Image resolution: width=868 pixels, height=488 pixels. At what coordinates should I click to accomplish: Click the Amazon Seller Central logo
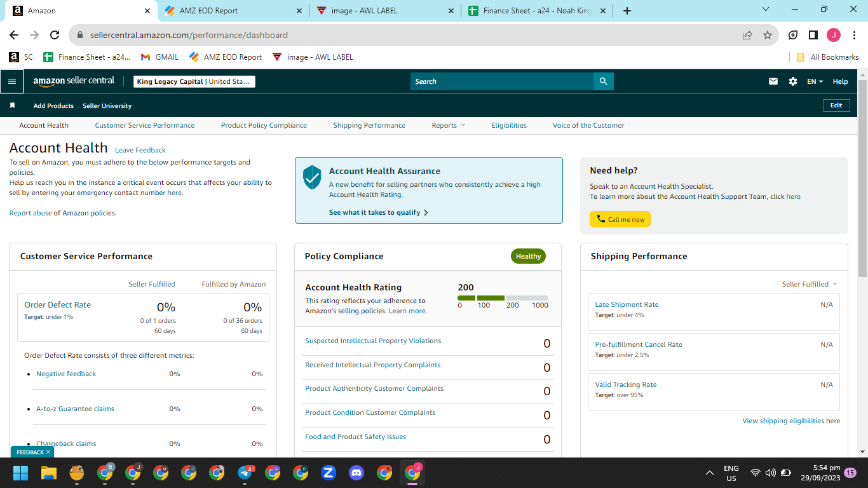click(74, 81)
